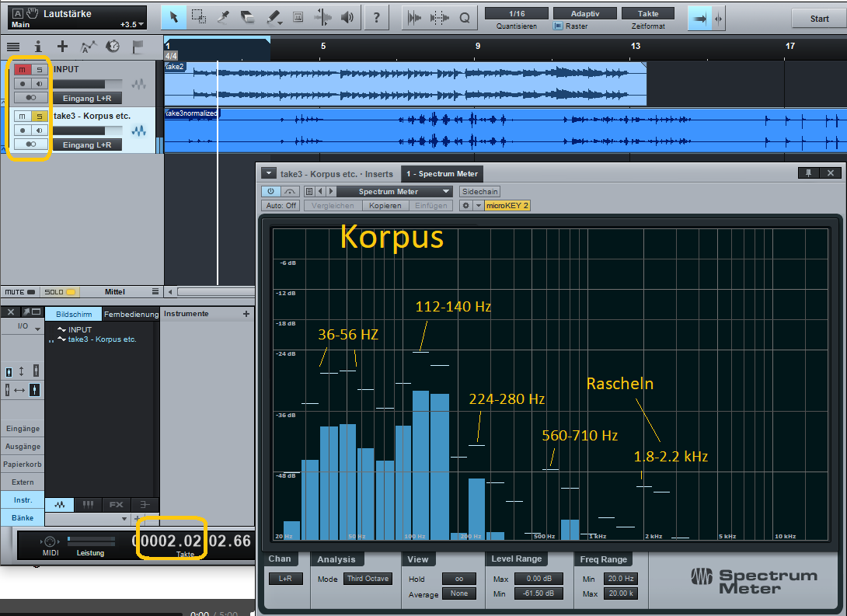
Task: Enable input monitoring on INPUT track
Action: click(x=40, y=84)
